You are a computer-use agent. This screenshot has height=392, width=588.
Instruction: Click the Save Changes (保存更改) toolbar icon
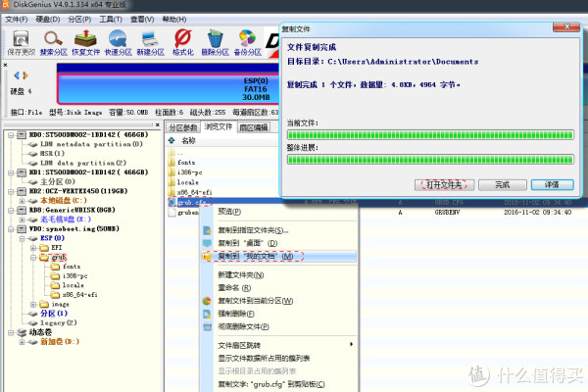point(21,43)
